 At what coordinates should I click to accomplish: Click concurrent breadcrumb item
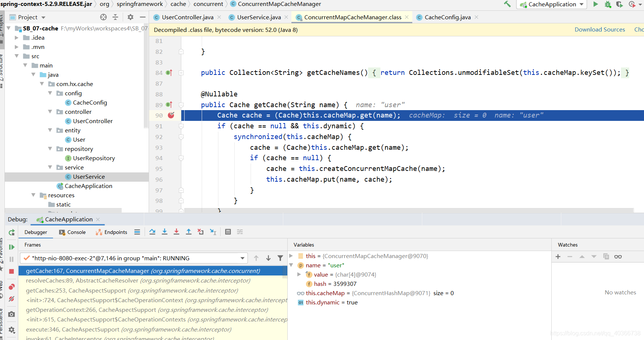coord(208,4)
